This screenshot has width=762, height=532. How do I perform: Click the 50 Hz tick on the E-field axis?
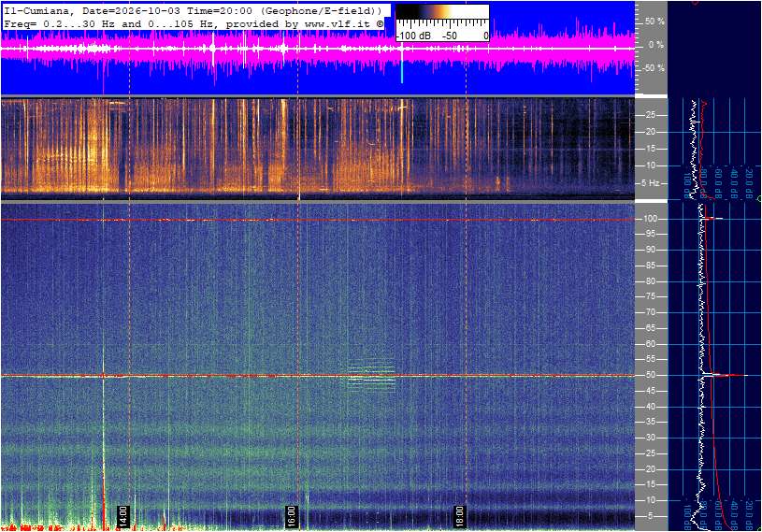650,375
